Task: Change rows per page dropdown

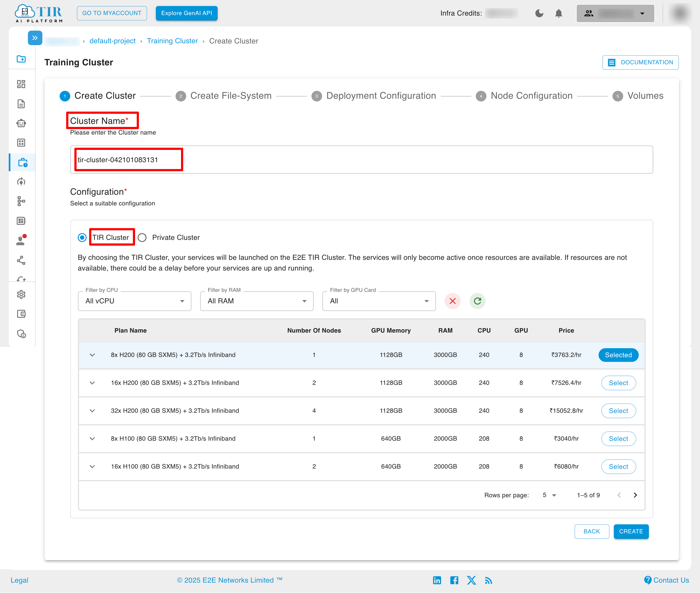Action: pos(549,495)
